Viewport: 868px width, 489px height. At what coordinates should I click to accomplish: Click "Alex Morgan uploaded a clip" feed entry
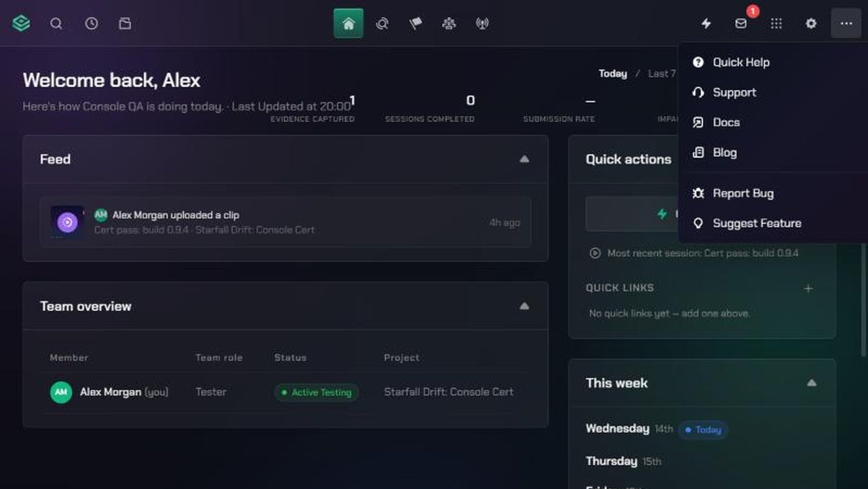285,222
